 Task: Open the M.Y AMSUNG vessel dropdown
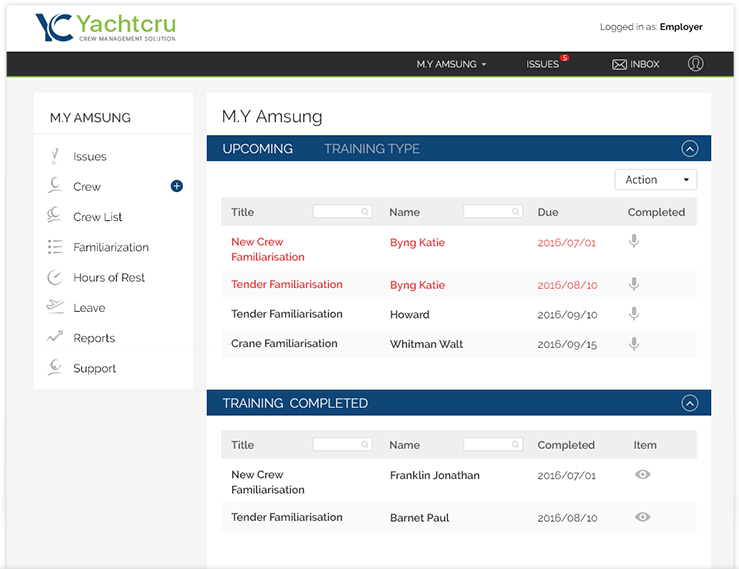click(451, 64)
